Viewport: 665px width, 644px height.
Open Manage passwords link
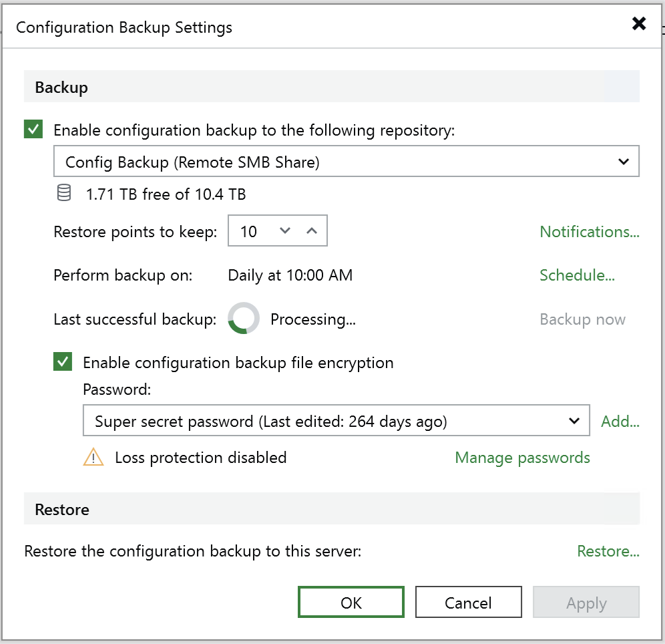click(x=522, y=458)
